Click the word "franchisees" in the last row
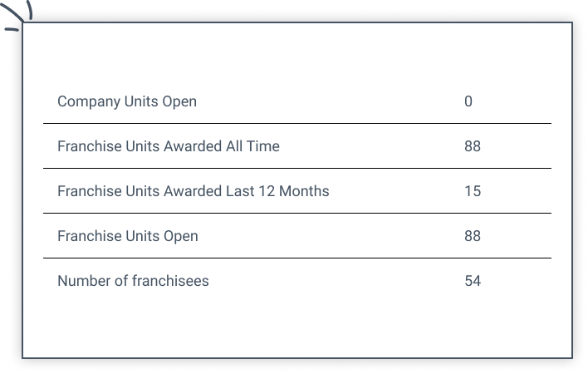588x374 pixels. pos(170,281)
